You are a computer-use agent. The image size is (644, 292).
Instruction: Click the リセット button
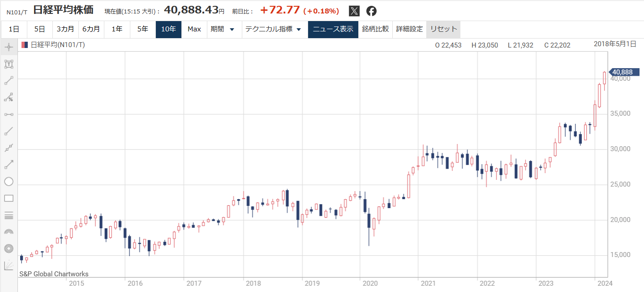[x=443, y=29]
